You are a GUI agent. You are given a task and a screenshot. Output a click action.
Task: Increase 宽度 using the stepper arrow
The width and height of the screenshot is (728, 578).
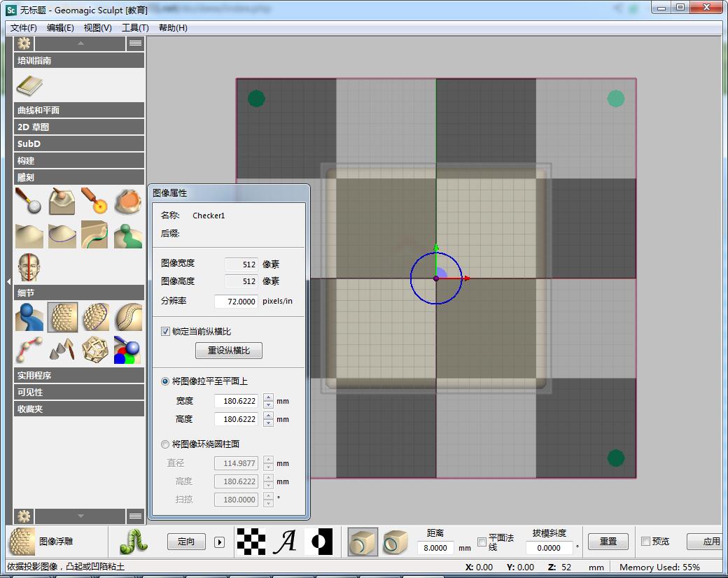pos(267,397)
